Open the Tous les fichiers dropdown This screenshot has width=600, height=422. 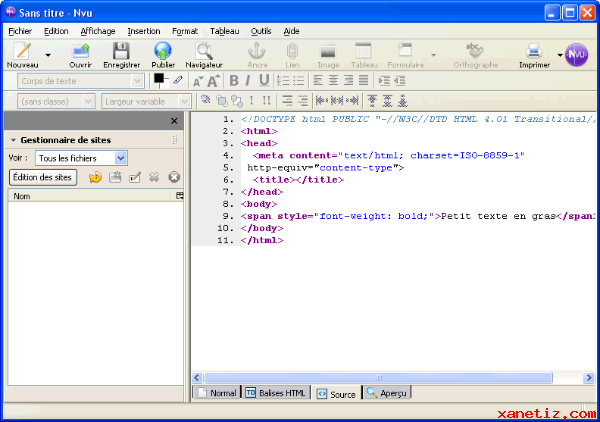coord(81,158)
